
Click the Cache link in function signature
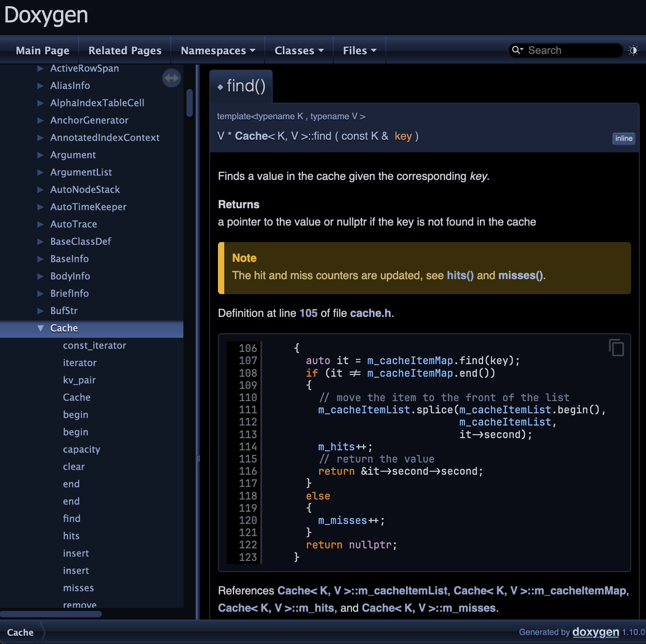pos(251,136)
